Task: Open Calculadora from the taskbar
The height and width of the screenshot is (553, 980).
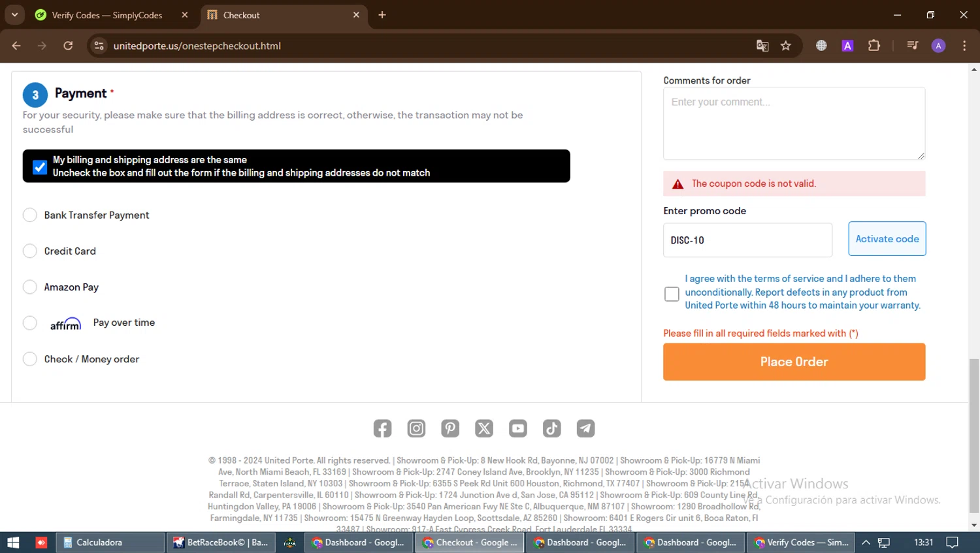Action: pyautogui.click(x=110, y=543)
